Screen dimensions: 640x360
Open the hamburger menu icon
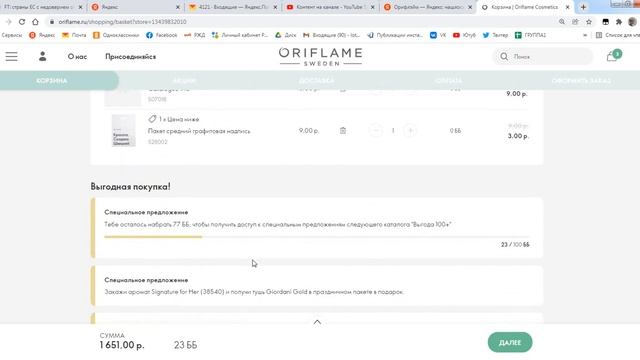click(11, 56)
